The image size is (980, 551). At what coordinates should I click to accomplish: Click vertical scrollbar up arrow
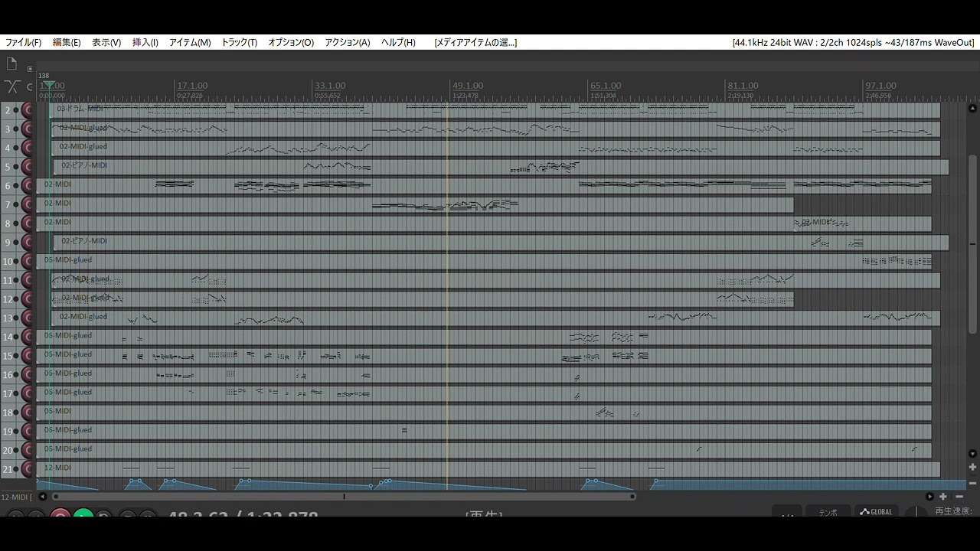point(973,110)
